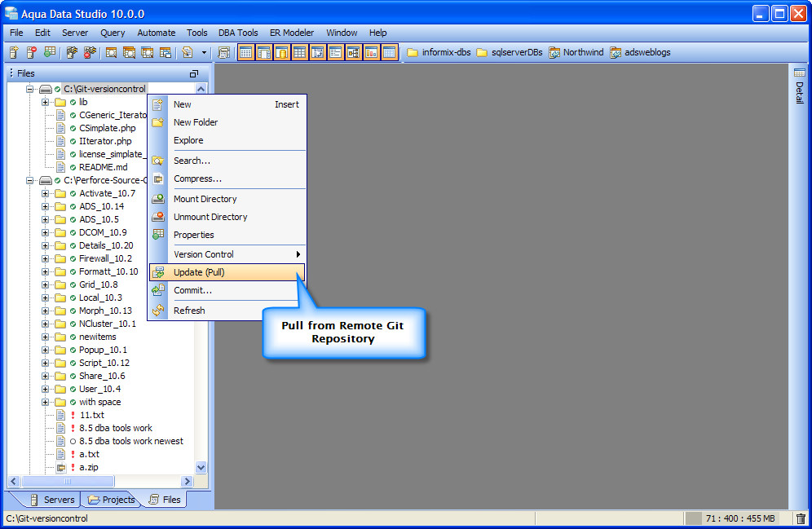The width and height of the screenshot is (812, 529).
Task: Choose Update (Pull) from context menu
Action: 227,272
